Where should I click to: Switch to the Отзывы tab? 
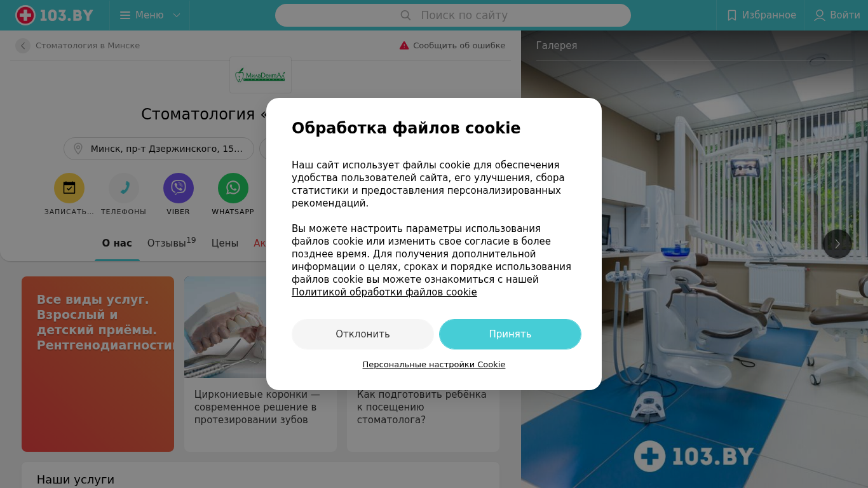click(172, 243)
